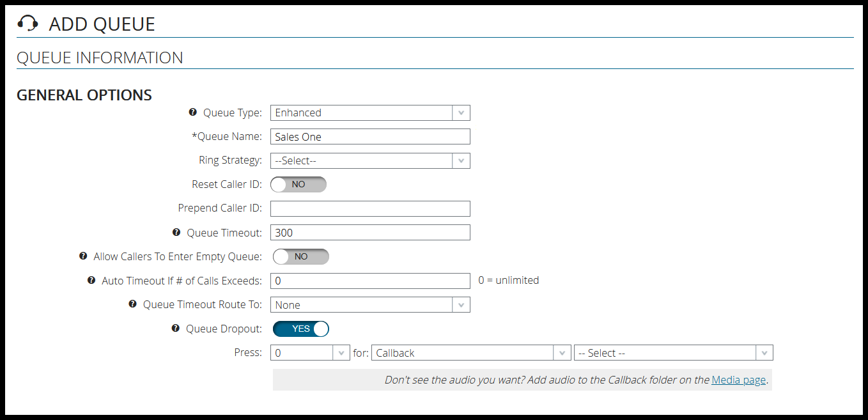Click the help icon next to Queue Type
This screenshot has width=868, height=420.
point(193,113)
